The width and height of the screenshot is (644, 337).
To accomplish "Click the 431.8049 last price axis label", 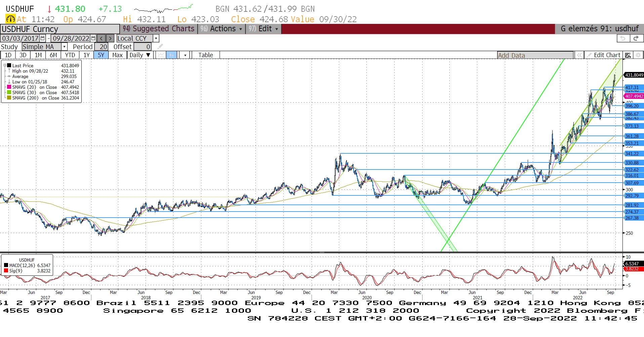I will 634,75.
